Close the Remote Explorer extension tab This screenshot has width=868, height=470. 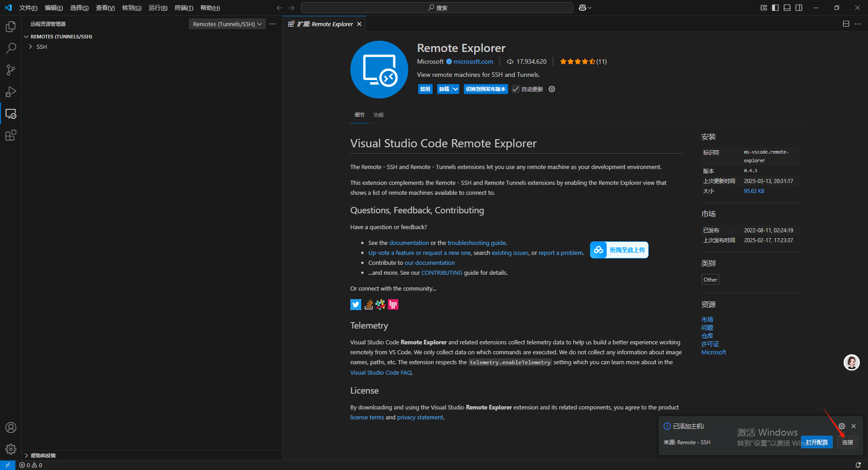(359, 24)
